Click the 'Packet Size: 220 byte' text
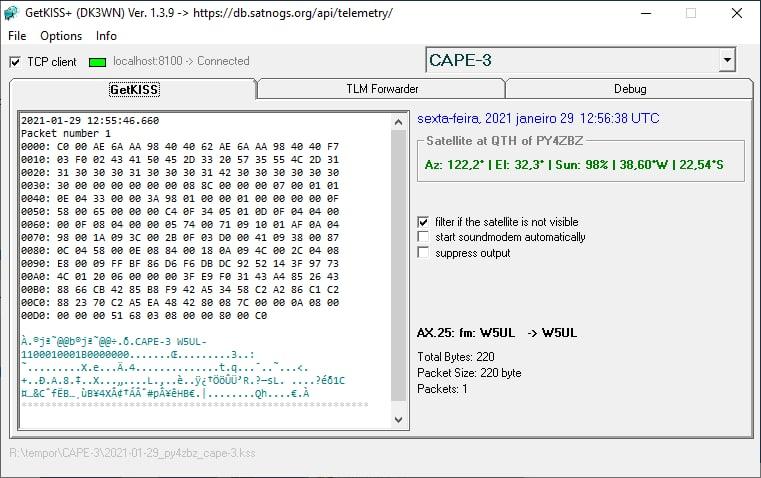Image resolution: width=761 pixels, height=478 pixels. point(469,373)
